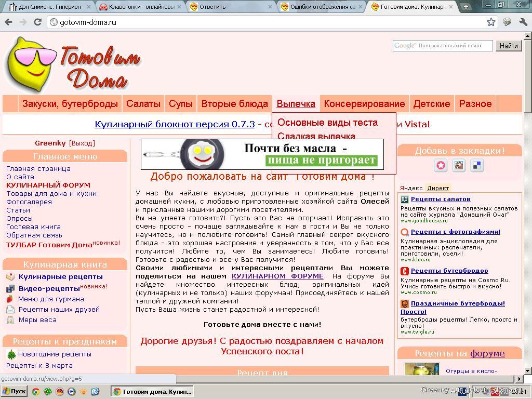The width and height of the screenshot is (532, 399).
Task: Open Товары для дома и кухни link
Action: (x=51, y=194)
